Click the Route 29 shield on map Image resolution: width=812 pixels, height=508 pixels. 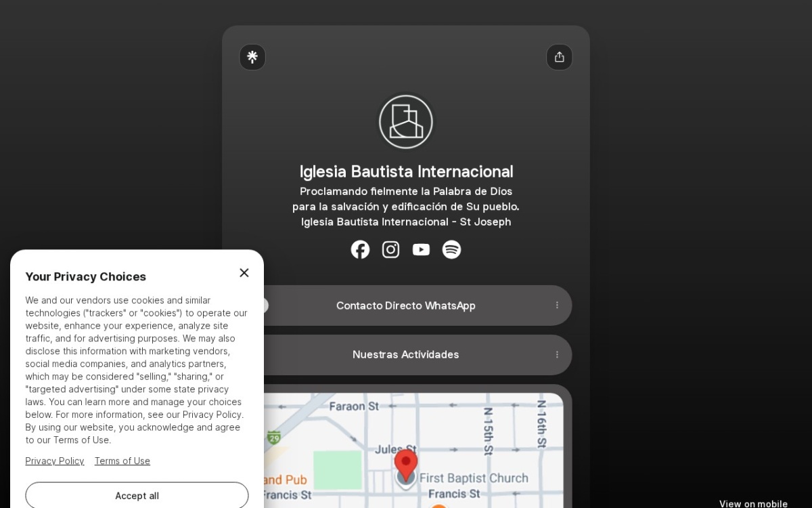tap(273, 437)
